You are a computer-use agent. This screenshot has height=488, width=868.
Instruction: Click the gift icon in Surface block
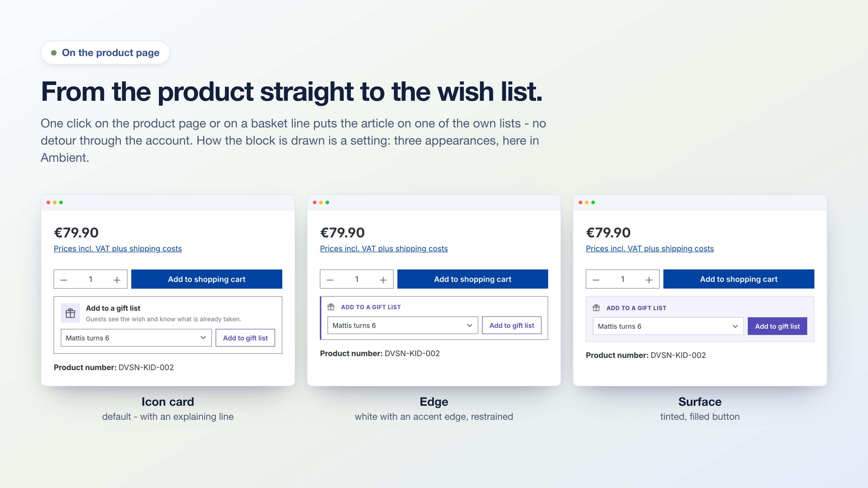tap(596, 308)
